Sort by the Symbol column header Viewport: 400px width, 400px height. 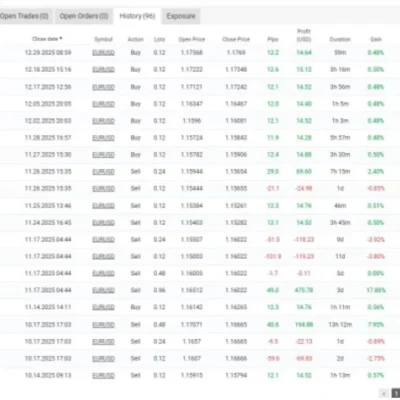(103, 39)
